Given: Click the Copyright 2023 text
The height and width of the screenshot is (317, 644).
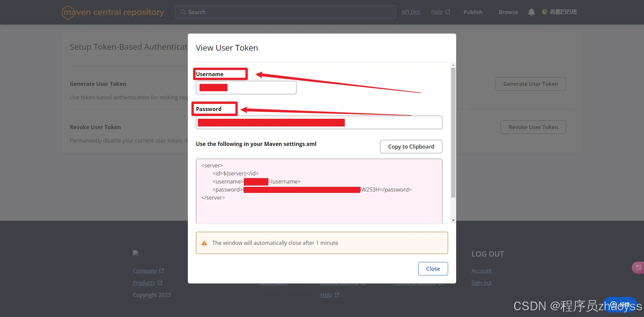Looking at the screenshot, I should click(152, 295).
